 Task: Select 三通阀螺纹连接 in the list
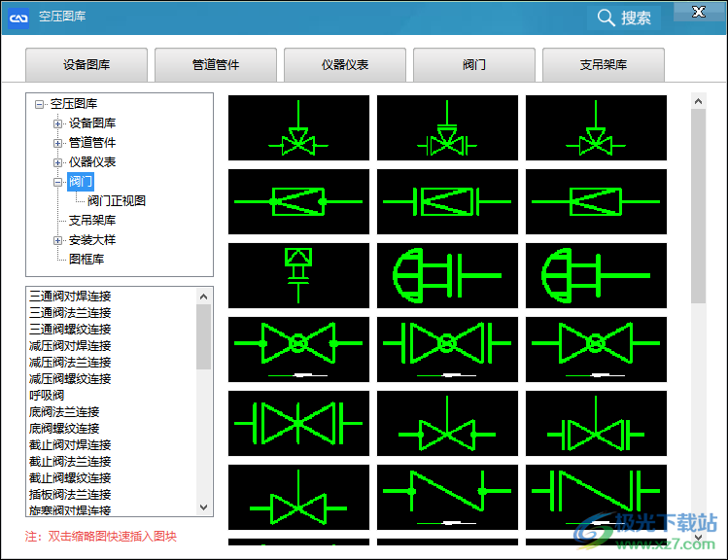pos(70,330)
